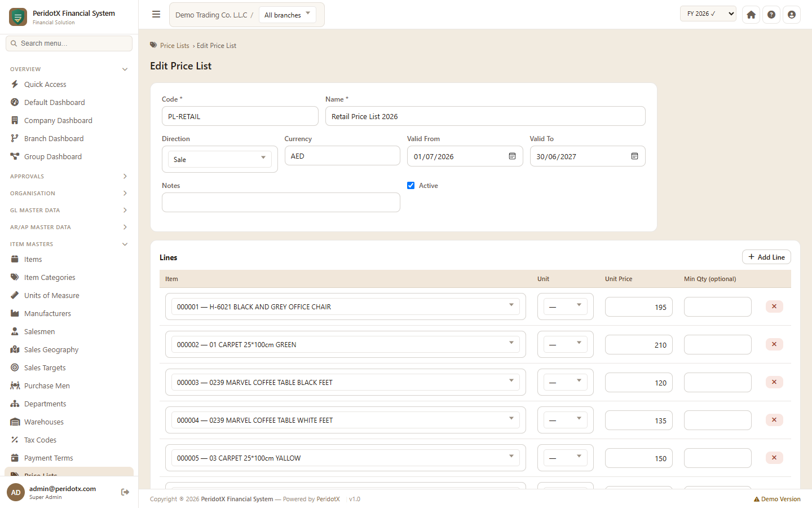Remove the H-6021 office chair line
Viewport: 812px width, 508px height.
pos(774,306)
